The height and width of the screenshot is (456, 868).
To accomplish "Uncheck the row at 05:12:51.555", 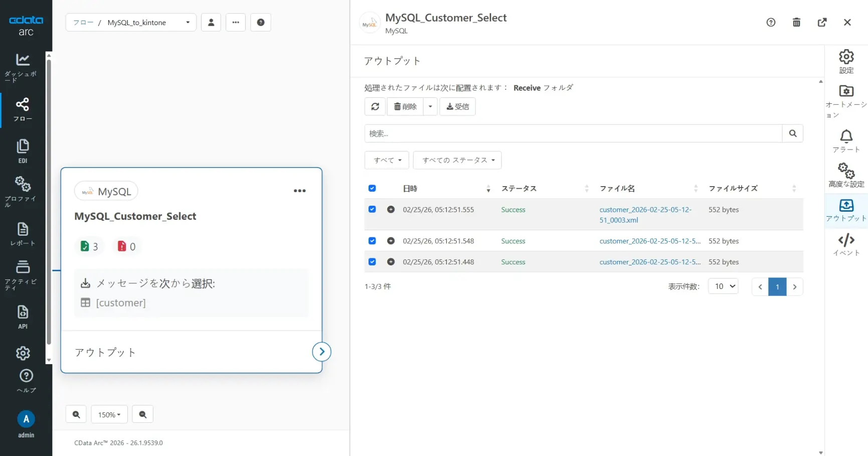I will 372,209.
